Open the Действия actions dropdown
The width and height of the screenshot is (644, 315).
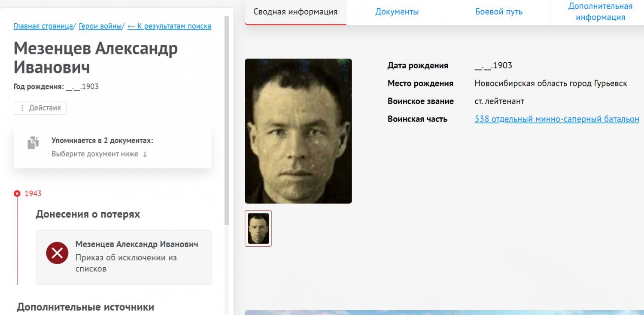(x=40, y=108)
